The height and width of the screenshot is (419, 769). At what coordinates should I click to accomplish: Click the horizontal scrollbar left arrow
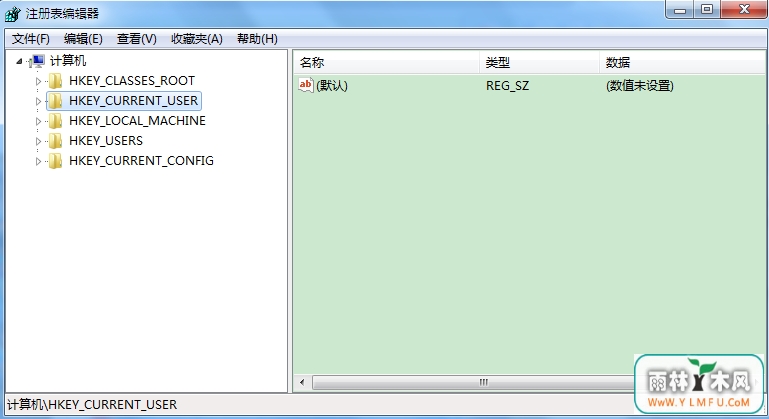tap(302, 382)
